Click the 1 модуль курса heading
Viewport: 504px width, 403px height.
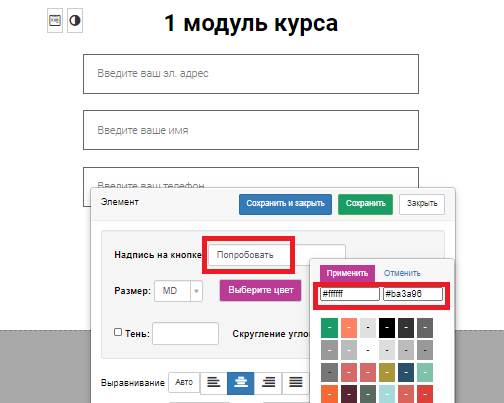[251, 23]
